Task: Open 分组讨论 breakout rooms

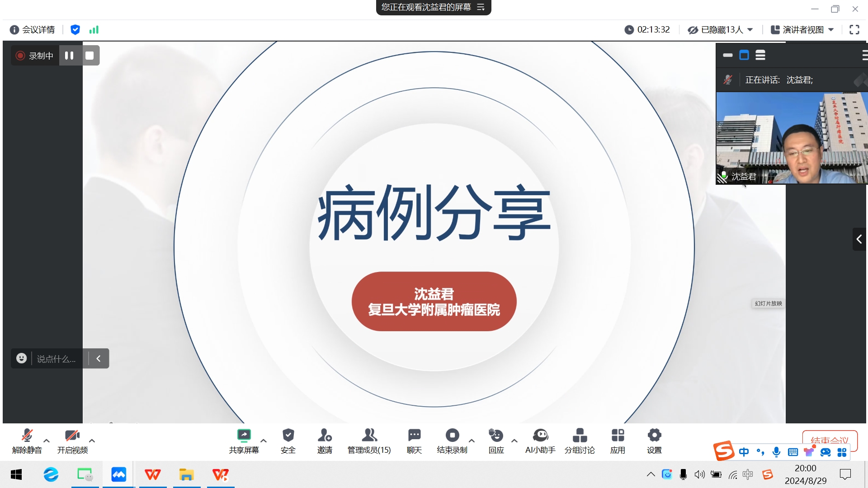Action: tap(580, 441)
